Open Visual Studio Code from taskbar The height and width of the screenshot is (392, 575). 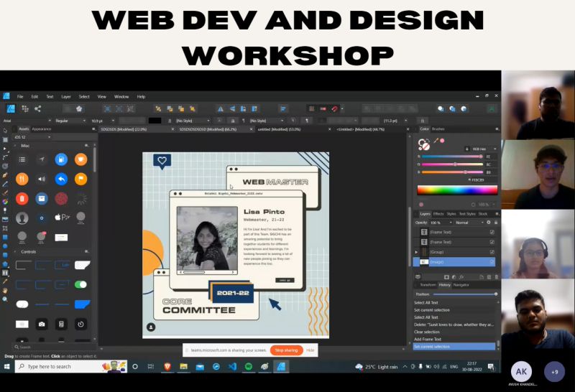click(232, 366)
